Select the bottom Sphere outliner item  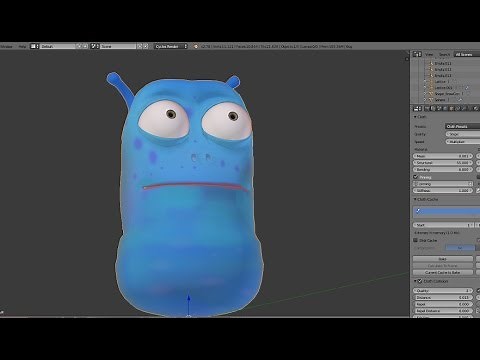click(440, 100)
